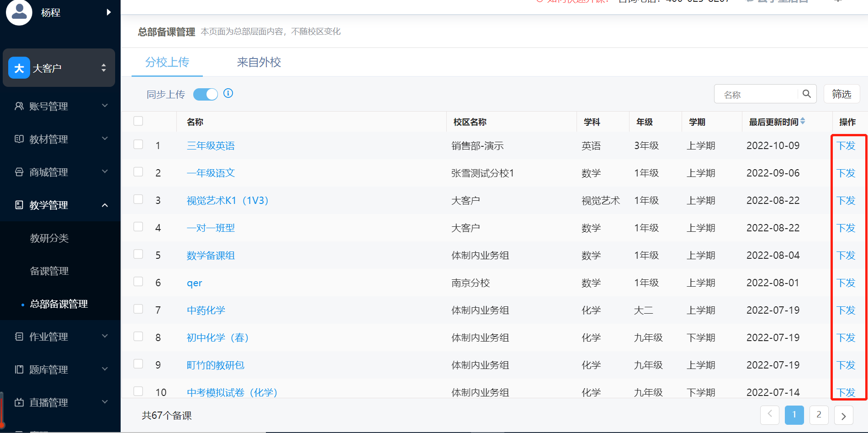Click 下发 for the 数学备课组 row
The width and height of the screenshot is (868, 433).
[x=846, y=256]
